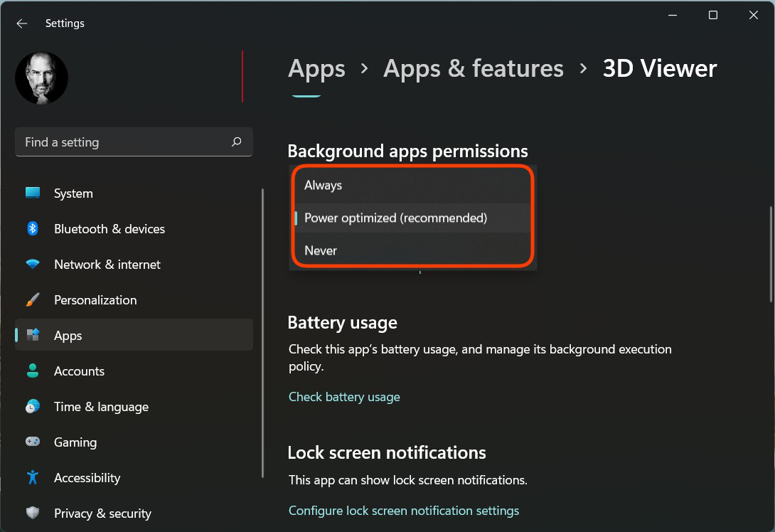
Task: Click the Accounts person icon
Action: click(x=33, y=371)
